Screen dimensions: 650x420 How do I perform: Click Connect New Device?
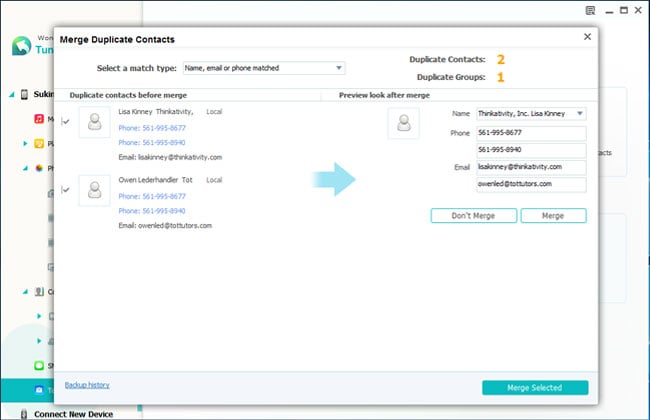(x=73, y=414)
